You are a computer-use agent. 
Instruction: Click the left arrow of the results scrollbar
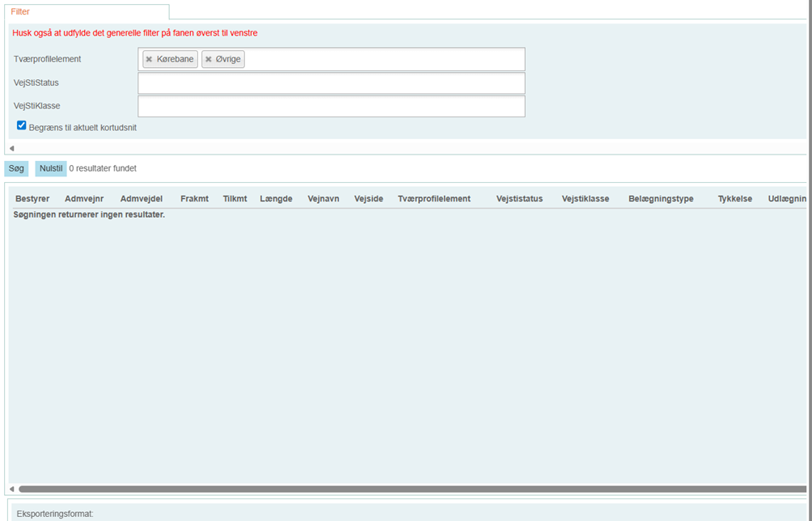(x=11, y=489)
